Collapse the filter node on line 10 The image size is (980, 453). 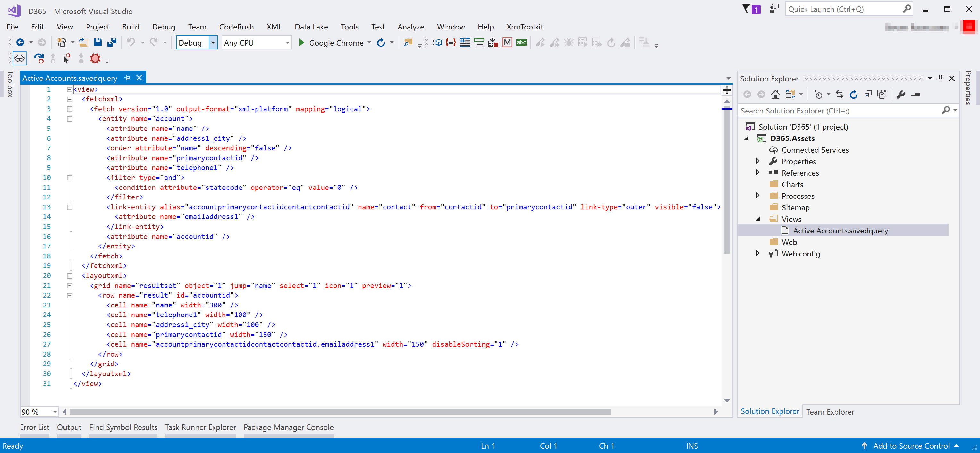(x=70, y=178)
